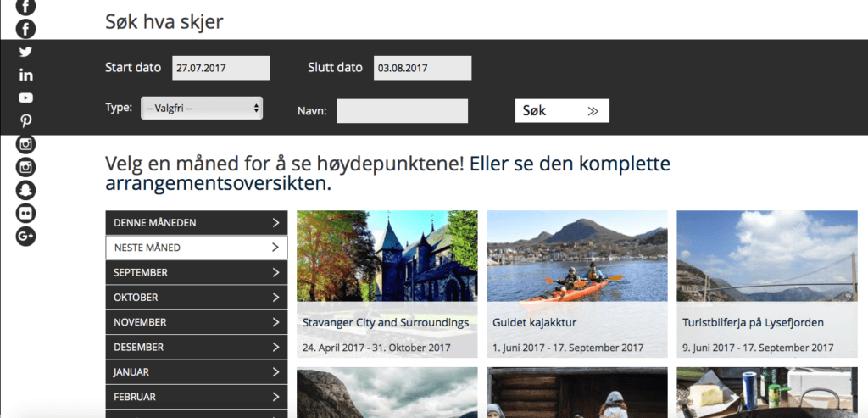
Task: Open the Stavanger City and Surroundings title
Action: click(386, 322)
